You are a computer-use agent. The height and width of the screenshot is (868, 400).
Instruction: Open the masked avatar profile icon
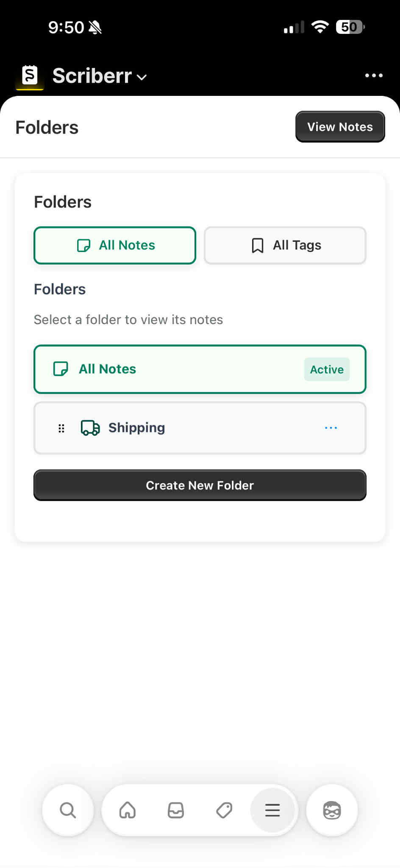[x=332, y=810]
